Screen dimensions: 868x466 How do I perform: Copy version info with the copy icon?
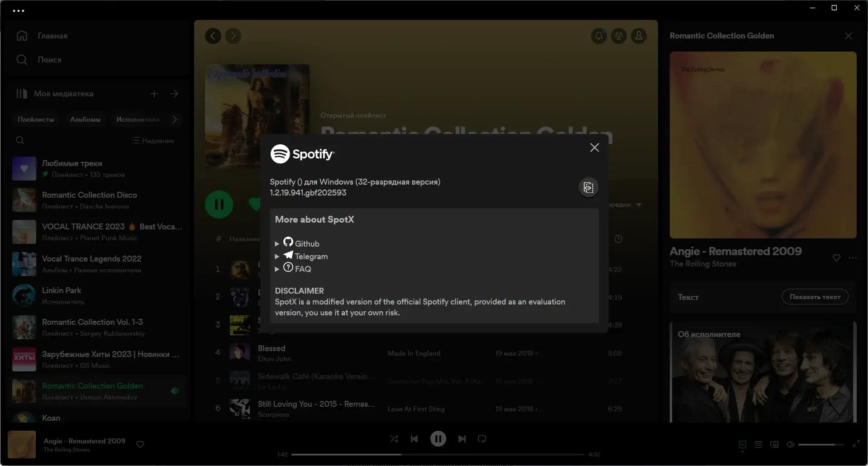coord(588,187)
